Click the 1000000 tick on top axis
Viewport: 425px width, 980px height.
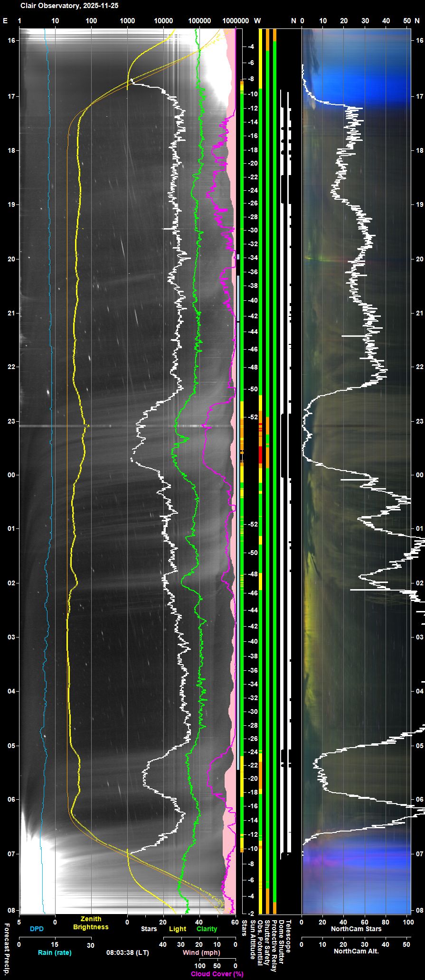[236, 21]
